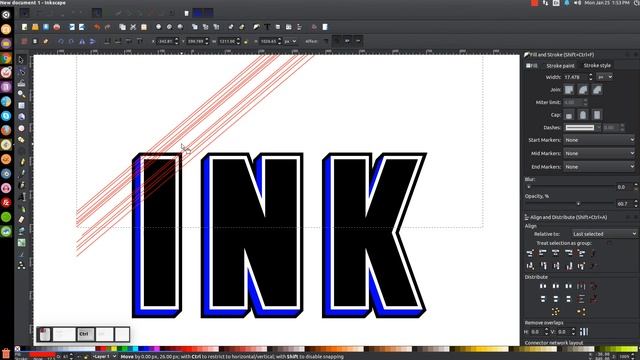Click the stroke Width value field
This screenshot has width=640, height=360.
[x=575, y=77]
